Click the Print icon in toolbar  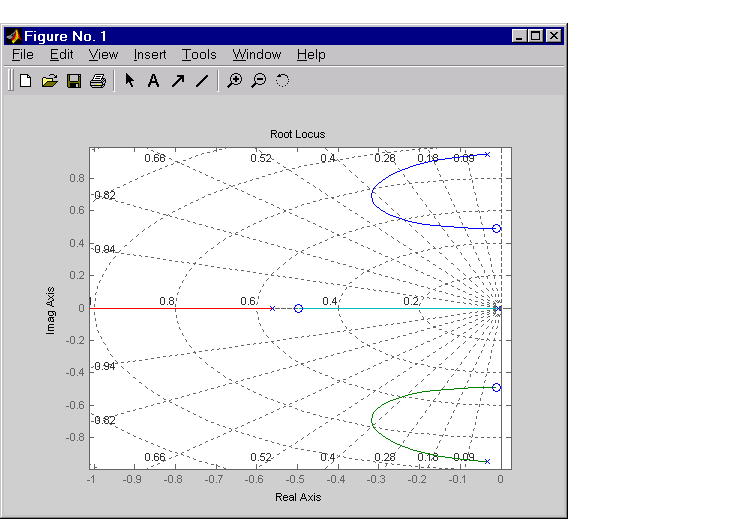(97, 81)
